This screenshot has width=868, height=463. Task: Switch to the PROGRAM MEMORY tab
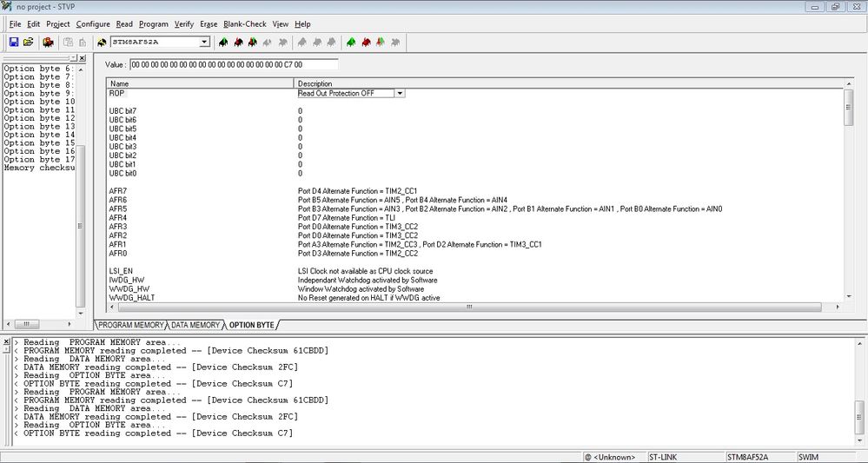[131, 325]
